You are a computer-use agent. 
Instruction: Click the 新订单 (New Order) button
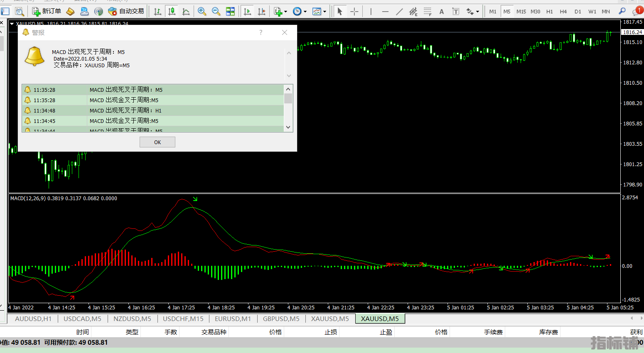coord(47,11)
